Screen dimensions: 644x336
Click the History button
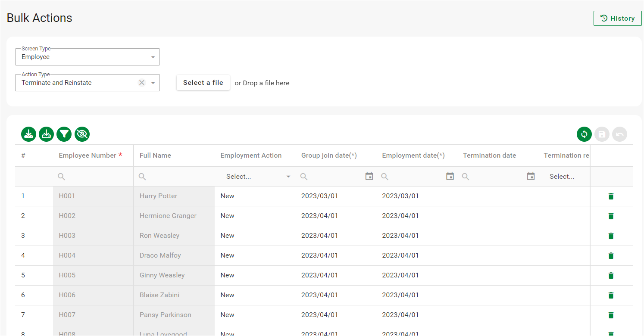pyautogui.click(x=617, y=19)
